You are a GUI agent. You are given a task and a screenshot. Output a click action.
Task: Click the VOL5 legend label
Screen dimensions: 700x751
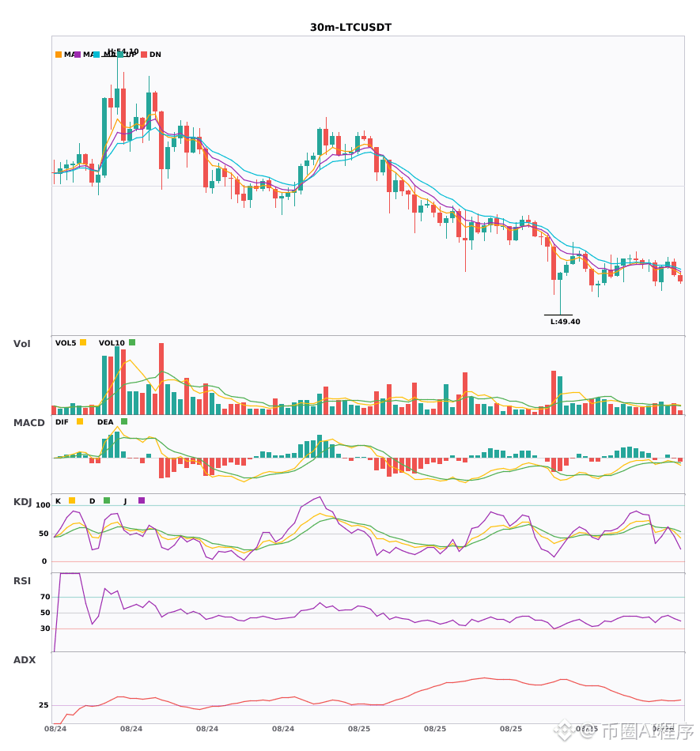(x=66, y=343)
